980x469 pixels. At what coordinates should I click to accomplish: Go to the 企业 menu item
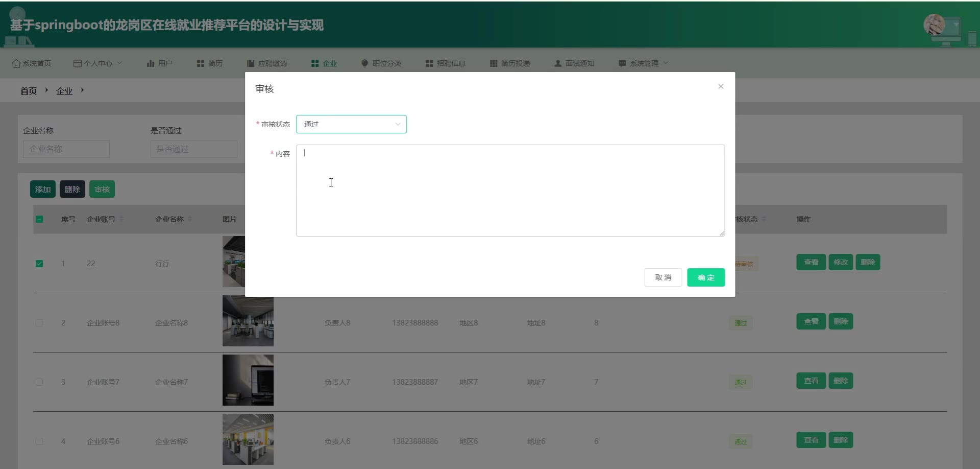point(325,63)
